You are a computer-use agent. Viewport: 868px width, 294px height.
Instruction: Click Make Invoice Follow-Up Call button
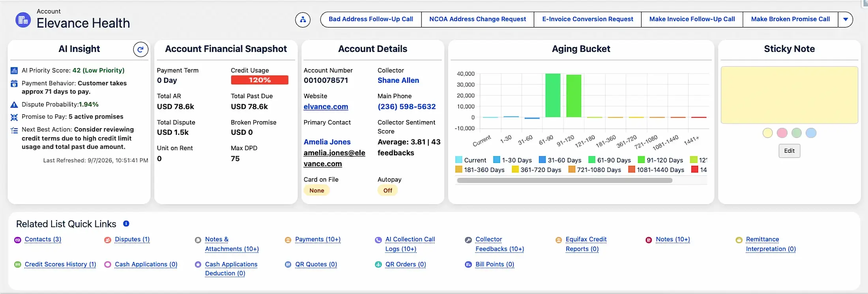coord(692,19)
